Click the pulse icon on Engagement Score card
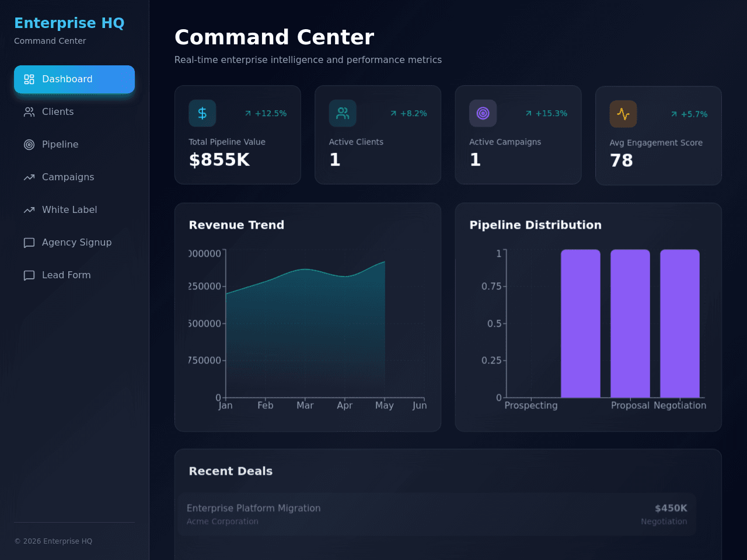 (623, 114)
